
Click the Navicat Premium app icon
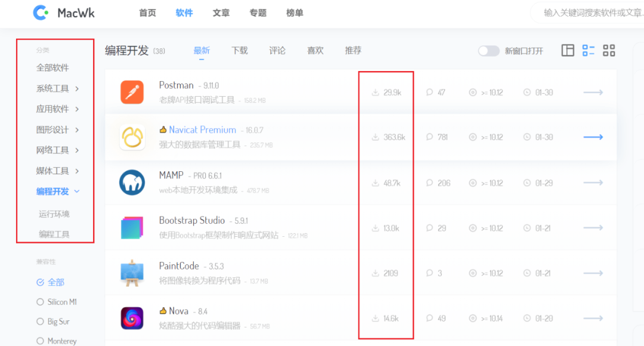tap(132, 137)
